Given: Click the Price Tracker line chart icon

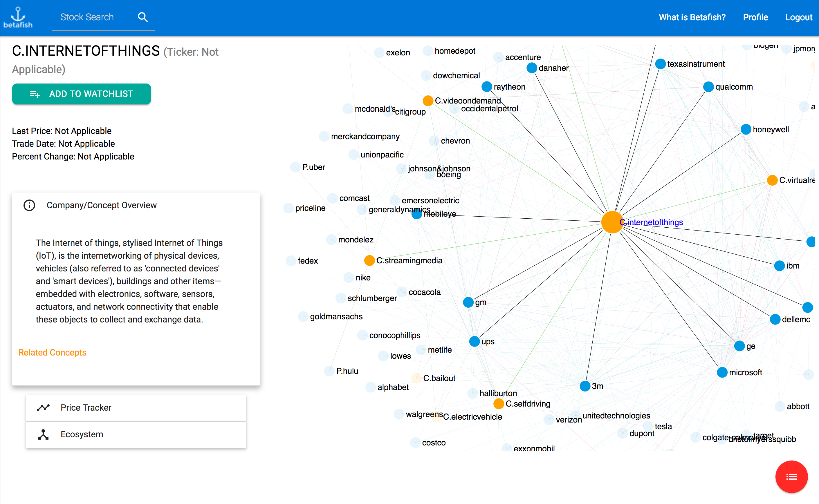Looking at the screenshot, I should point(43,407).
